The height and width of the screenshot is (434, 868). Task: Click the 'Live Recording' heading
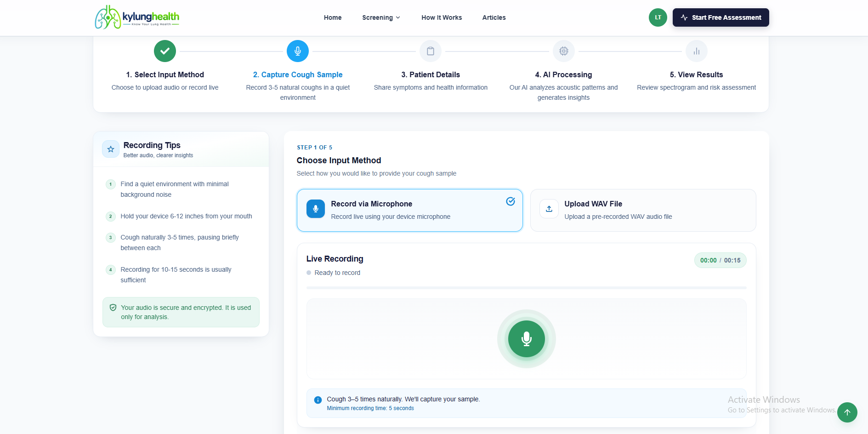tap(335, 259)
